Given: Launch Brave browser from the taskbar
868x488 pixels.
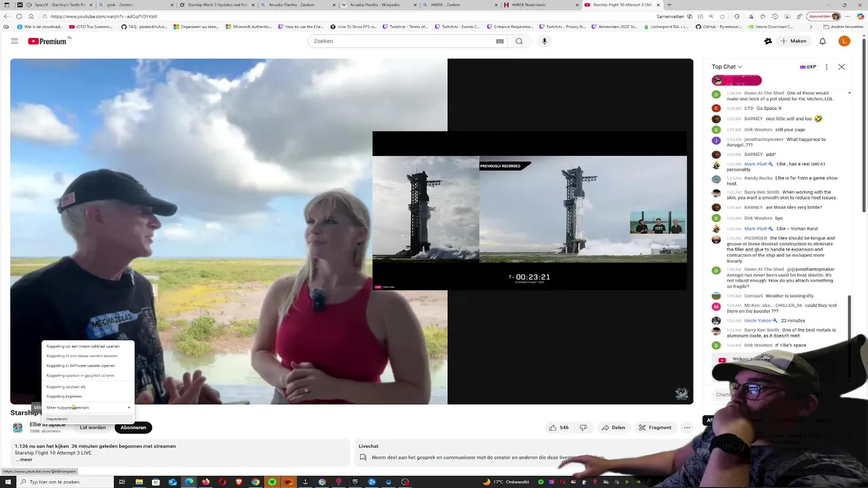Looking at the screenshot, I should click(x=239, y=482).
